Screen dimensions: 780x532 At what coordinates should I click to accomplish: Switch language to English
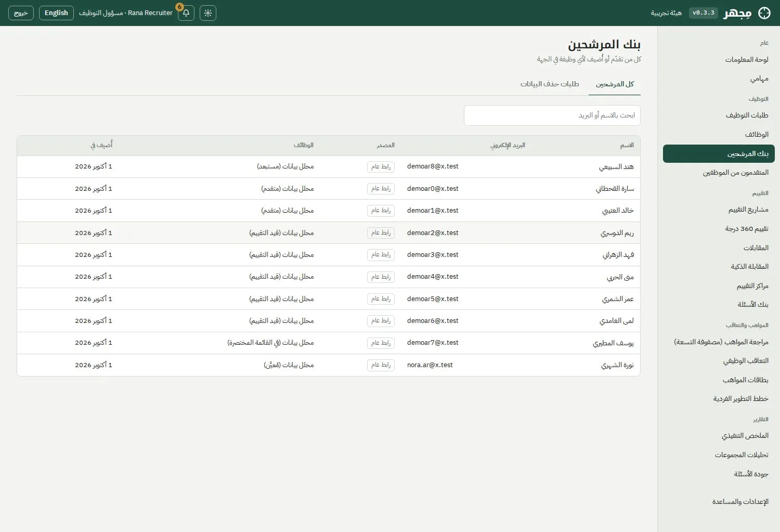56,13
